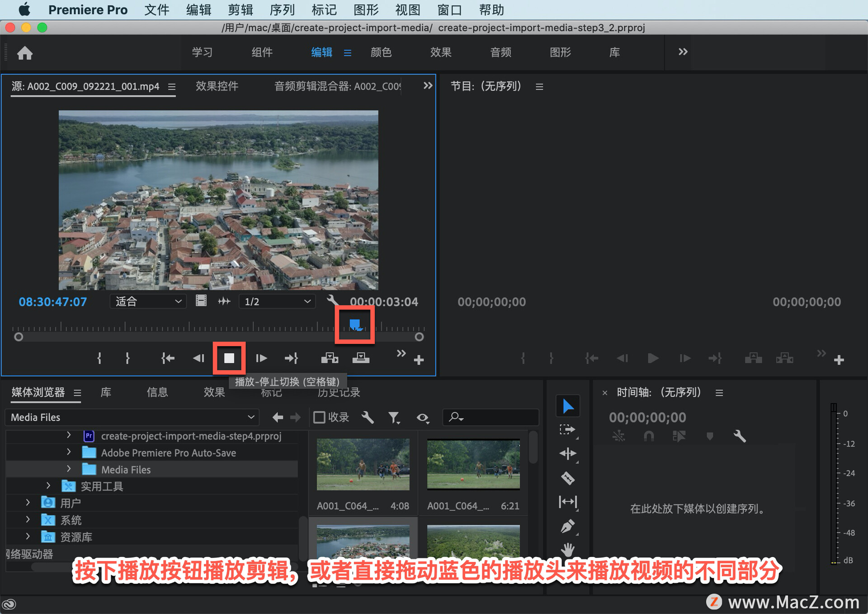Mark Out point in Source monitor
The width and height of the screenshot is (868, 614).
[127, 358]
